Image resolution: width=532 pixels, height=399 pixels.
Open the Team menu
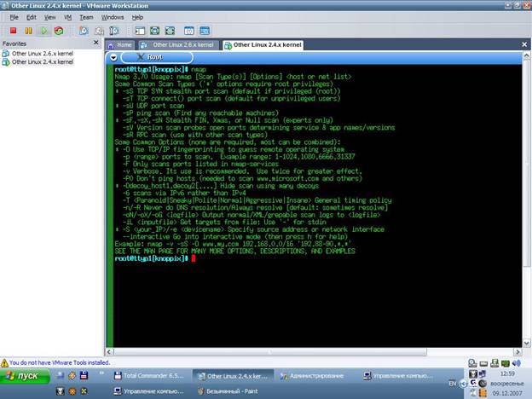pos(86,16)
